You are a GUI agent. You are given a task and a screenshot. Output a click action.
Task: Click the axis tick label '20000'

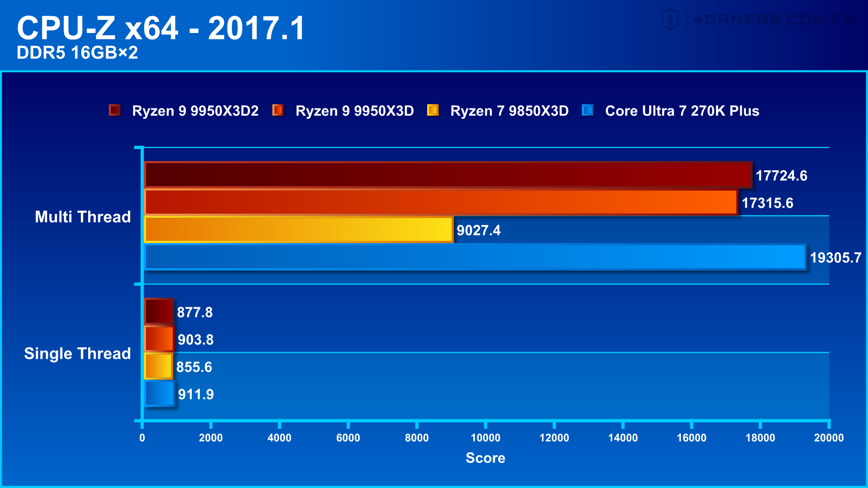point(829,438)
